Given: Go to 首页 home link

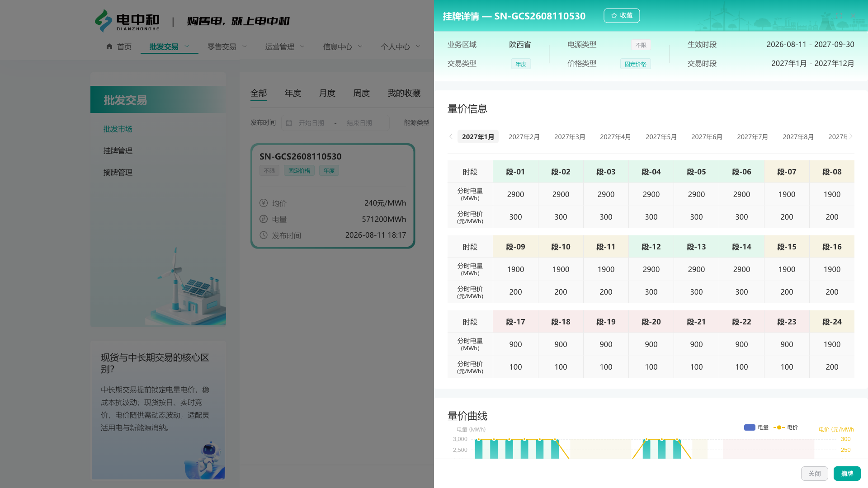Looking at the screenshot, I should coord(119,47).
